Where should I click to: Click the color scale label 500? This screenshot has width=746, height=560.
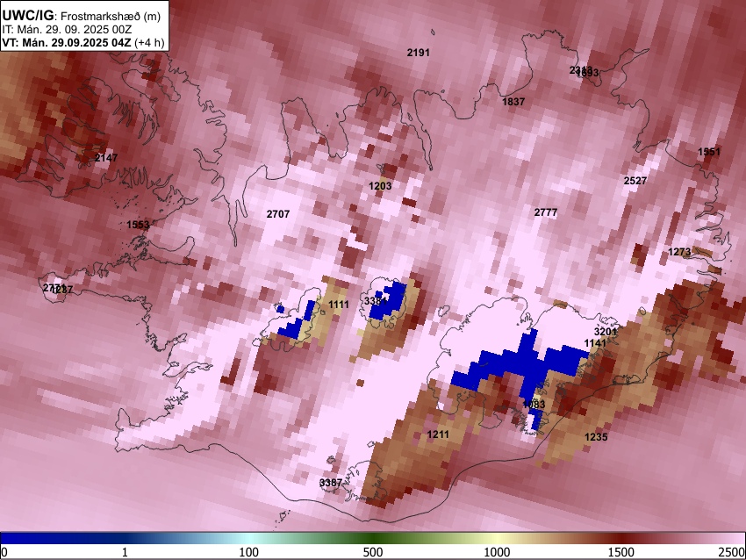pos(373,552)
